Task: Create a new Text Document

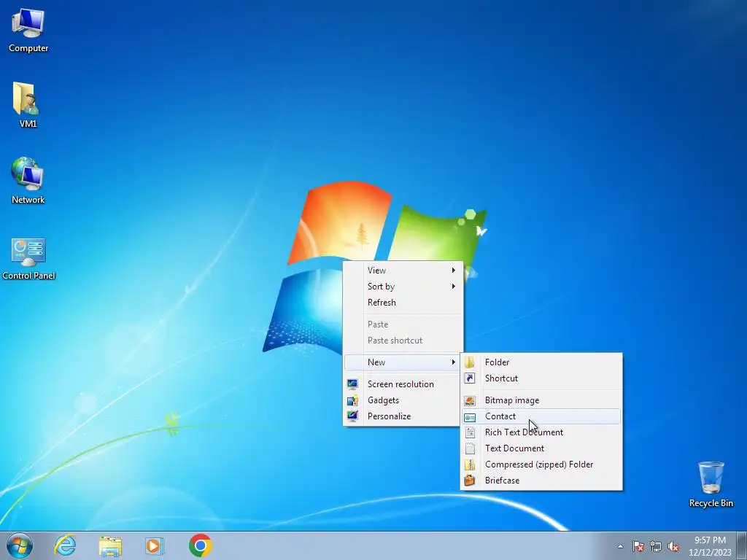Action: [x=541, y=448]
